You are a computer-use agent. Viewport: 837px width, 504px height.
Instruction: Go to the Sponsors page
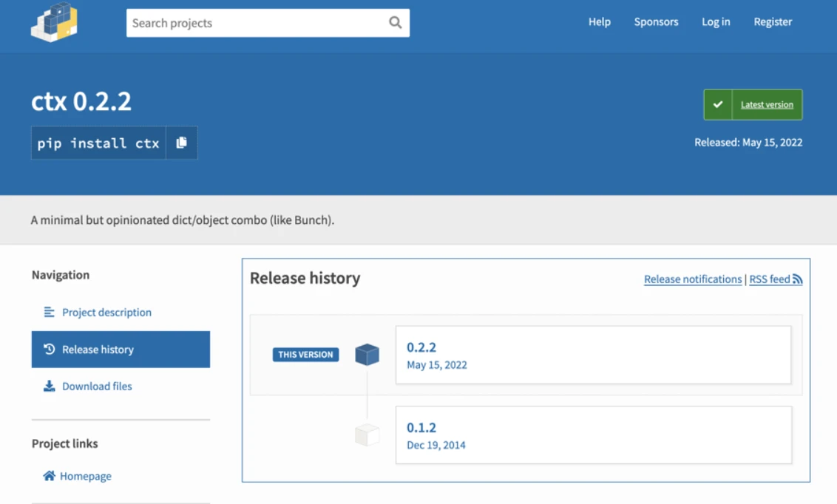tap(656, 22)
